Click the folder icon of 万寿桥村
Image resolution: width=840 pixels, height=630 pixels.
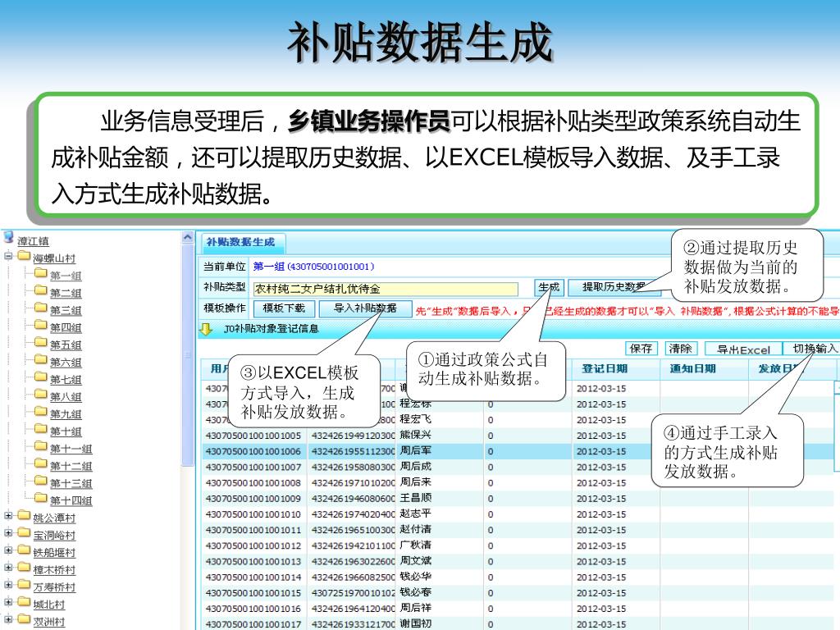coord(24,584)
